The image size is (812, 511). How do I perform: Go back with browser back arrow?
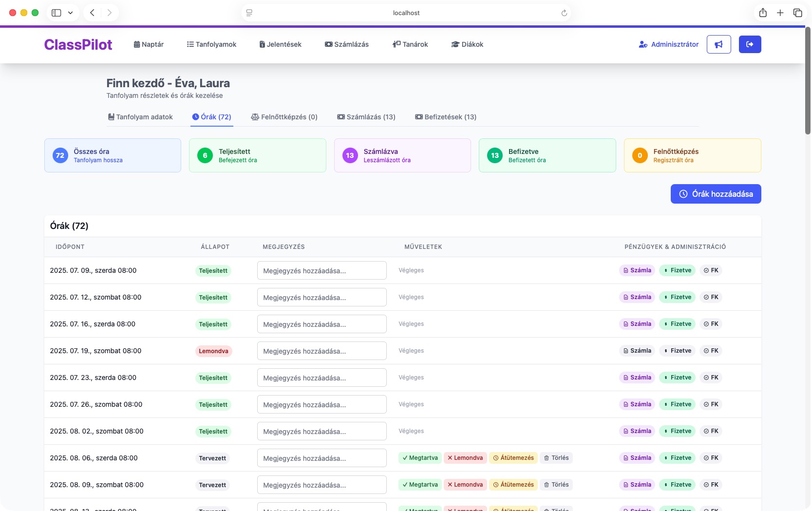(92, 13)
